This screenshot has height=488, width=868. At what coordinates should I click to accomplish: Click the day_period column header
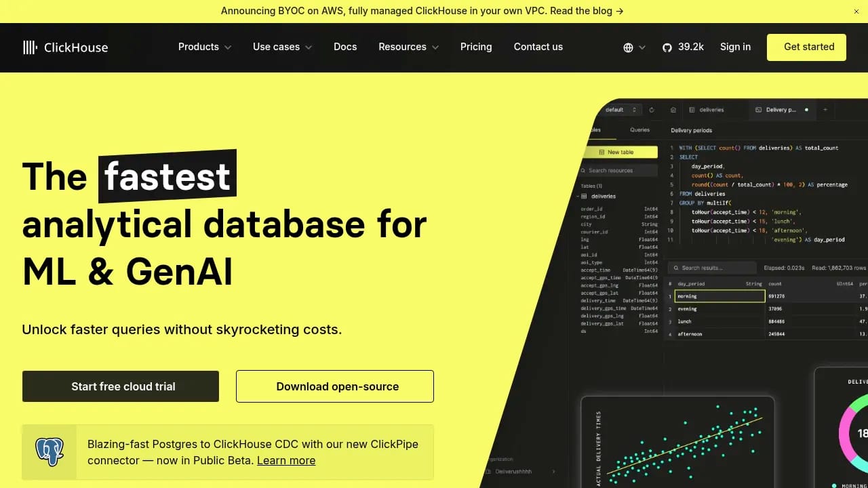[691, 284]
